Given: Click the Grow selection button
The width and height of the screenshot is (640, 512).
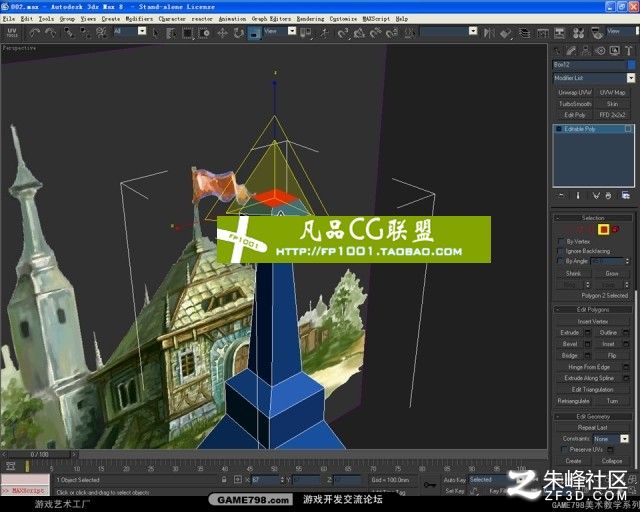Looking at the screenshot, I should tap(612, 274).
